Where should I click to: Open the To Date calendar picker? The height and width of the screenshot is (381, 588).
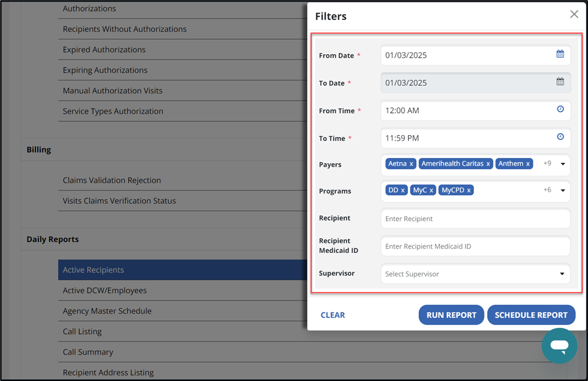coord(560,82)
